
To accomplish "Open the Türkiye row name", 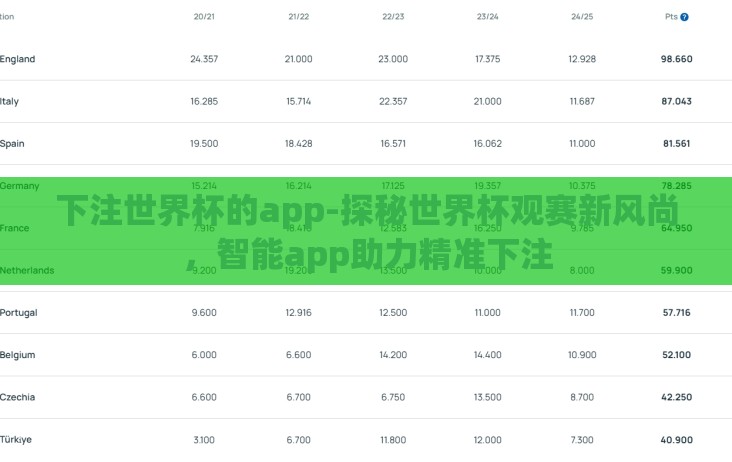I will click(16, 440).
